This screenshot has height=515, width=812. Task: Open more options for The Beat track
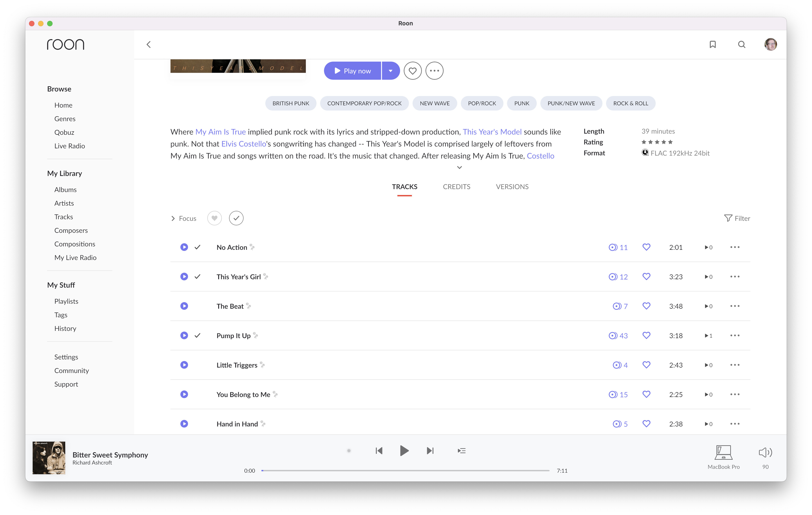(735, 306)
